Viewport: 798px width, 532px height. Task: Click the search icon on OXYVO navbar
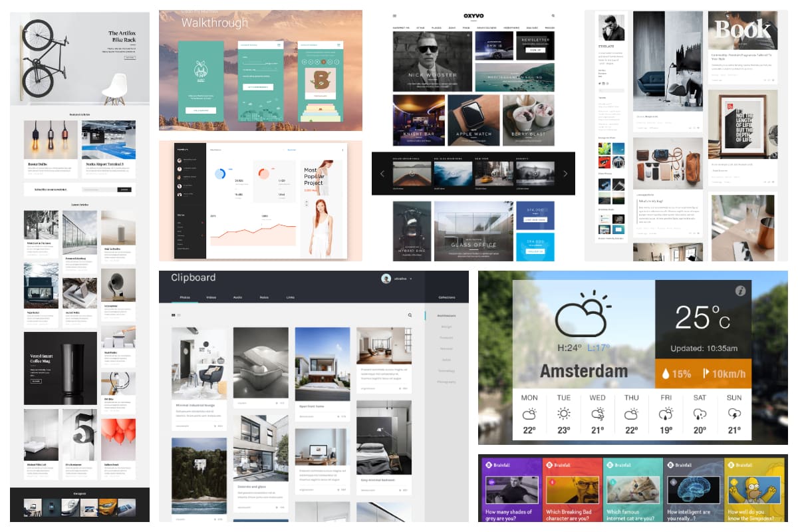pyautogui.click(x=553, y=15)
